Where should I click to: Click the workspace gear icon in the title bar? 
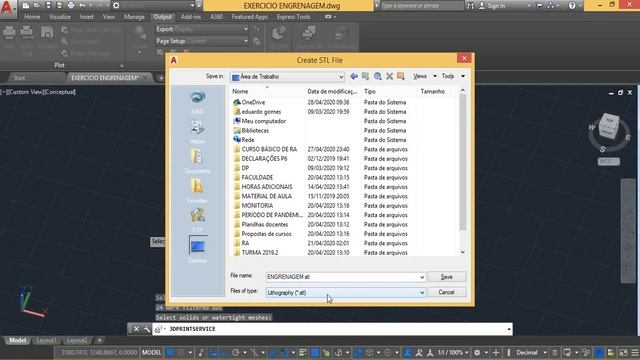click(x=116, y=5)
